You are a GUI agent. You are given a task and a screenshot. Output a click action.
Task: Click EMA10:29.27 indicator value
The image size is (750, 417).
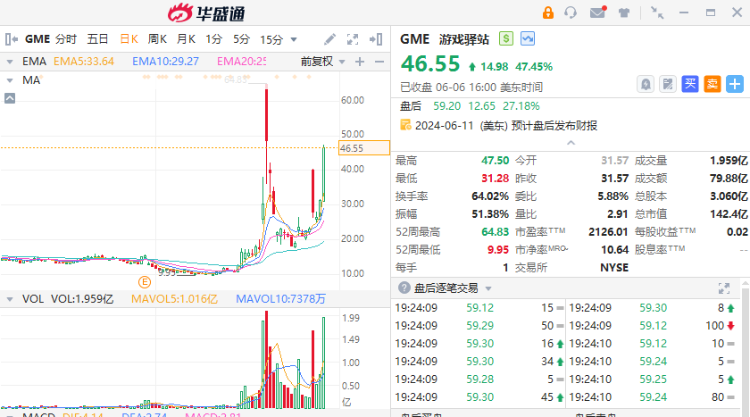pyautogui.click(x=165, y=61)
